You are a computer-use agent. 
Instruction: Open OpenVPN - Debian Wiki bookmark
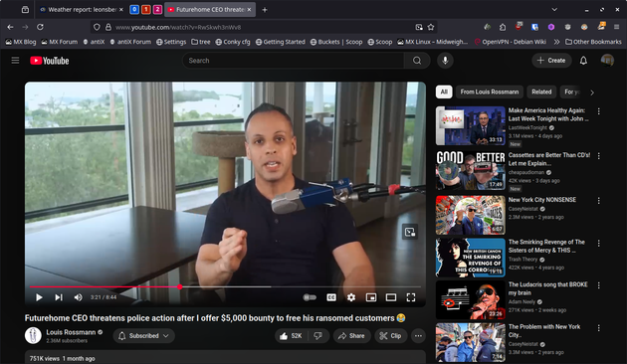click(511, 42)
